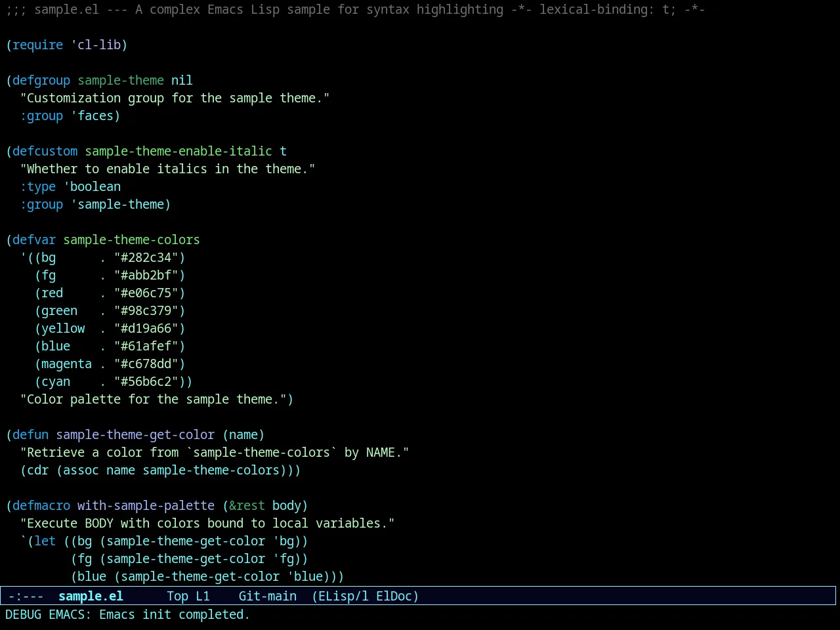Click the 'assoc' function call
The height and width of the screenshot is (630, 840).
coord(81,470)
